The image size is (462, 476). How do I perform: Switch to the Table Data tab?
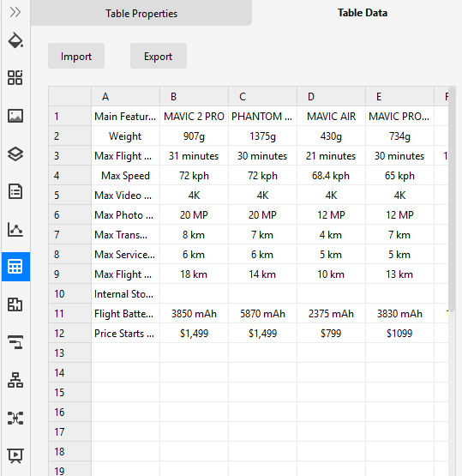(363, 13)
